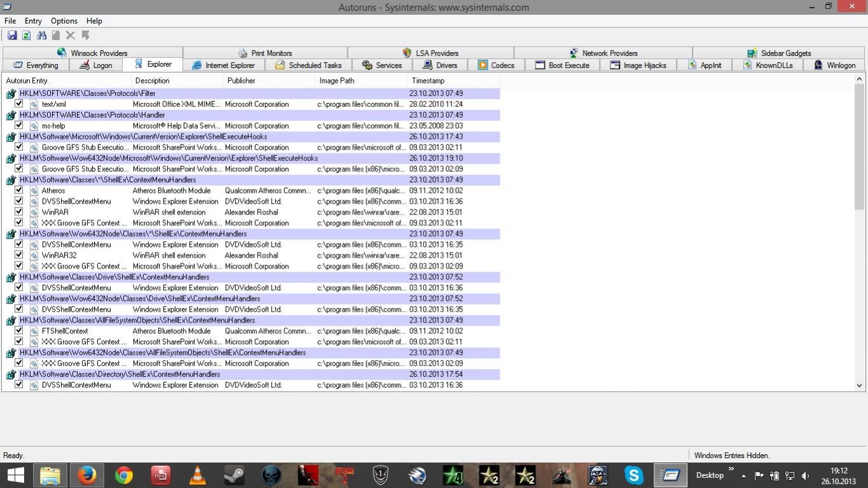Open the File menu
The width and height of the screenshot is (868, 488).
coord(10,21)
